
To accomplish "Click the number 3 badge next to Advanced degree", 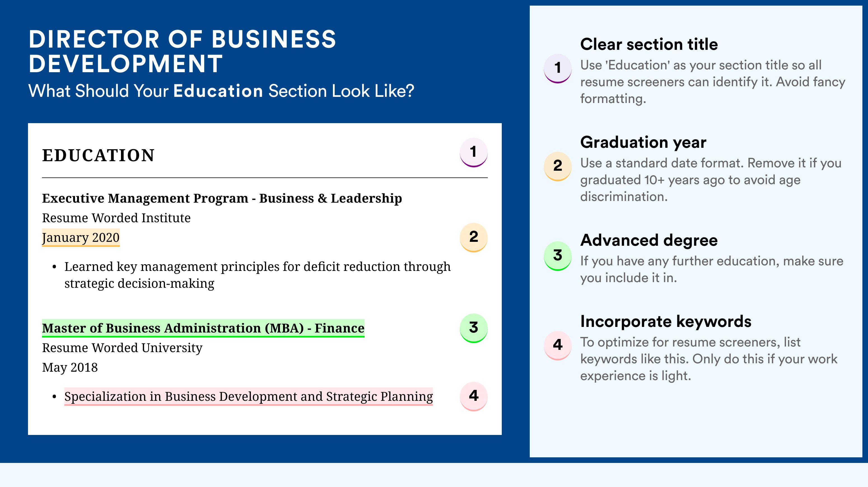I will pyautogui.click(x=557, y=256).
